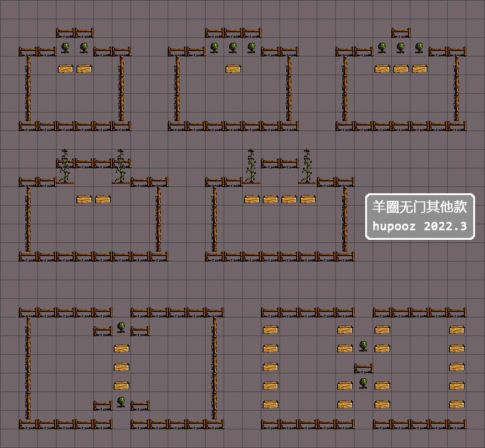The height and width of the screenshot is (448, 485).
Task: Select the lone hay bale in the top-middle pen
Action: pos(233,68)
